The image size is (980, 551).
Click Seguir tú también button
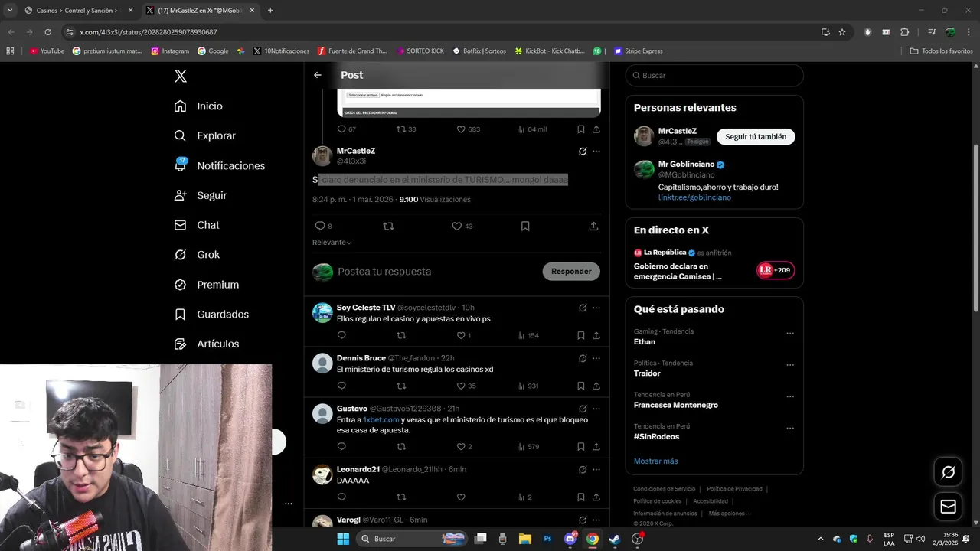point(756,136)
